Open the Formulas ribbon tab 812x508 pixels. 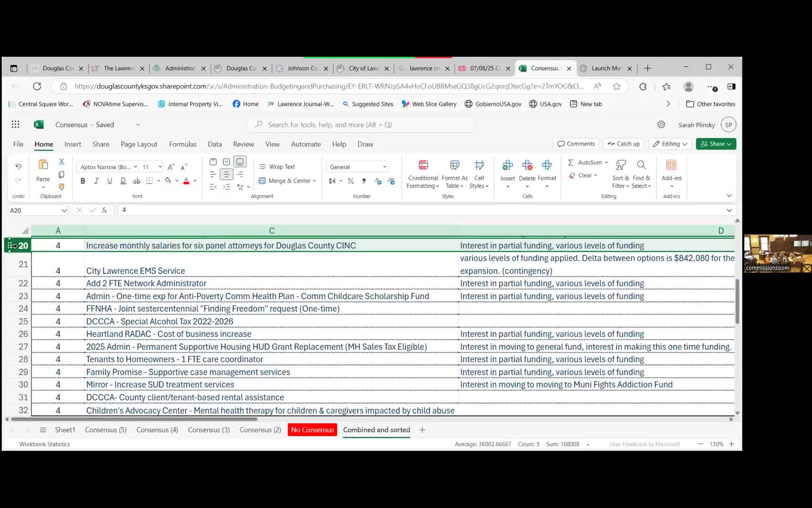point(182,144)
